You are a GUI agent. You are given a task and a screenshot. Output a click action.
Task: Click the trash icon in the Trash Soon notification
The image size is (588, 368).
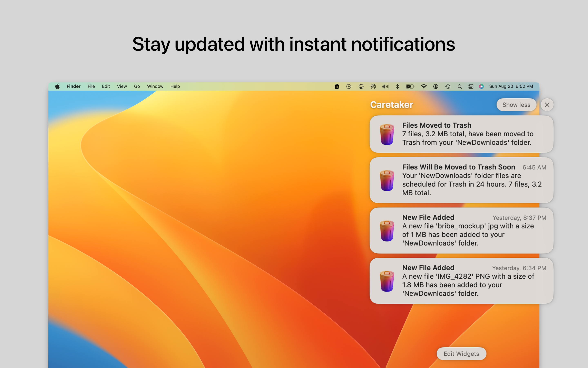[387, 180]
